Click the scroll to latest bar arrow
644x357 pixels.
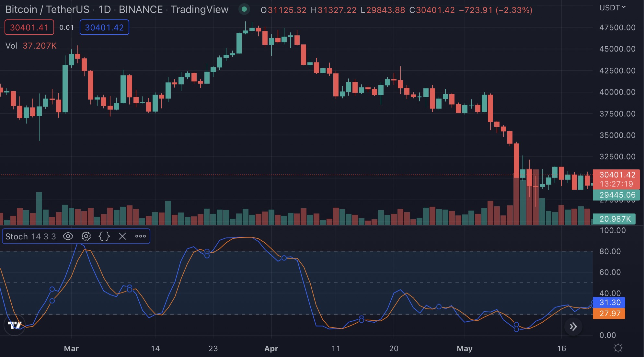click(x=573, y=327)
